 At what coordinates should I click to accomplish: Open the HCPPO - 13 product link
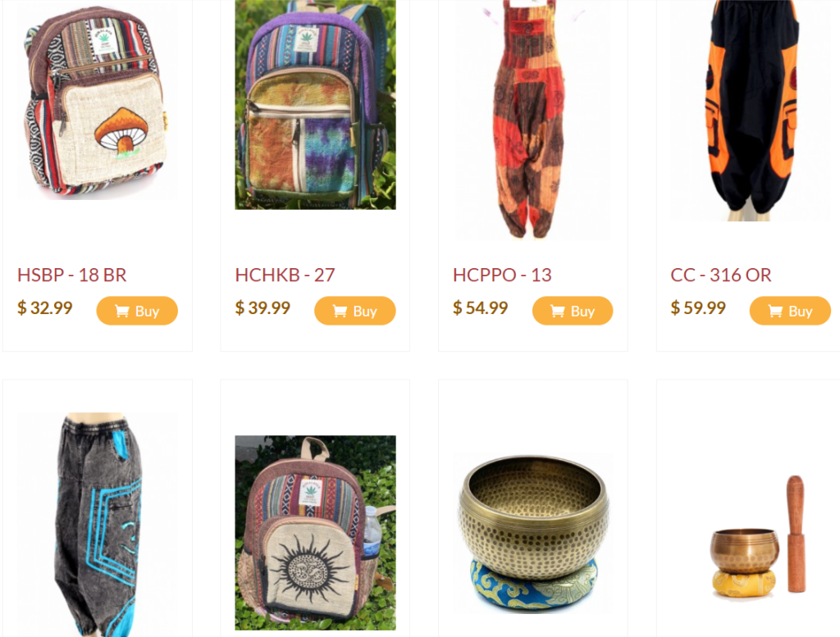tap(502, 275)
